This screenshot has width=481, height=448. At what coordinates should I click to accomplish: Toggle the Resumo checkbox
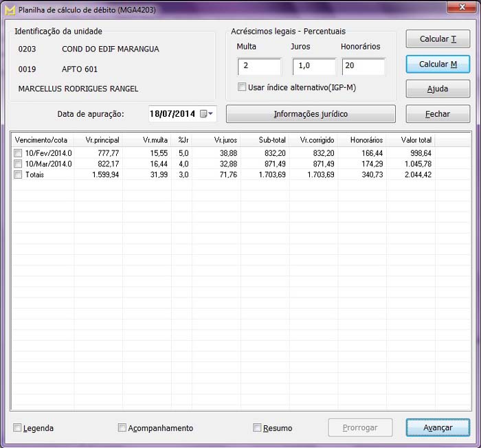pos(257,428)
